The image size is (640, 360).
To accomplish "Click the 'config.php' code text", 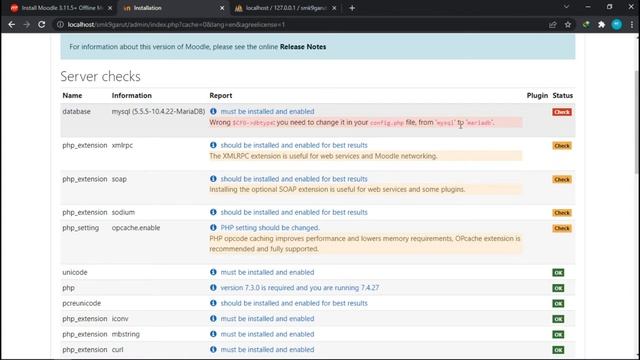I will [387, 122].
